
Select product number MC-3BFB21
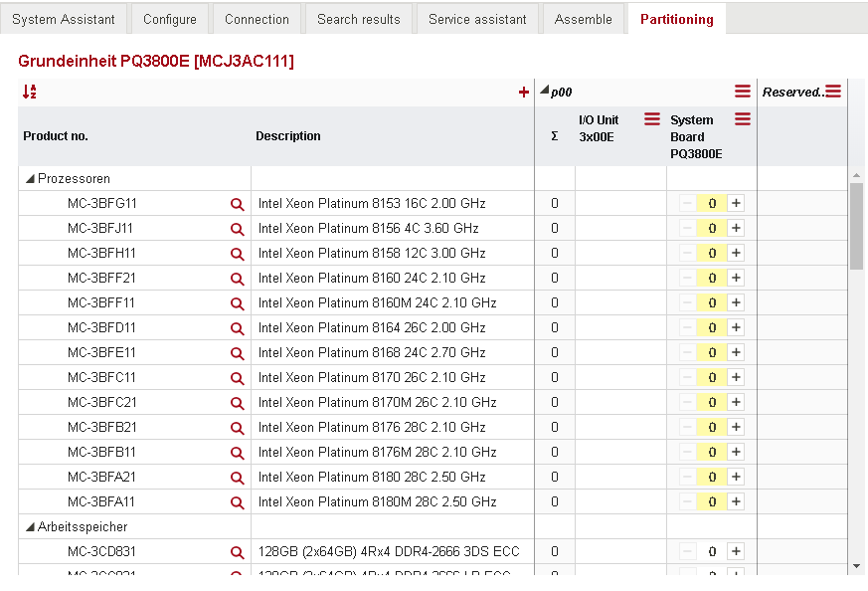click(x=101, y=428)
